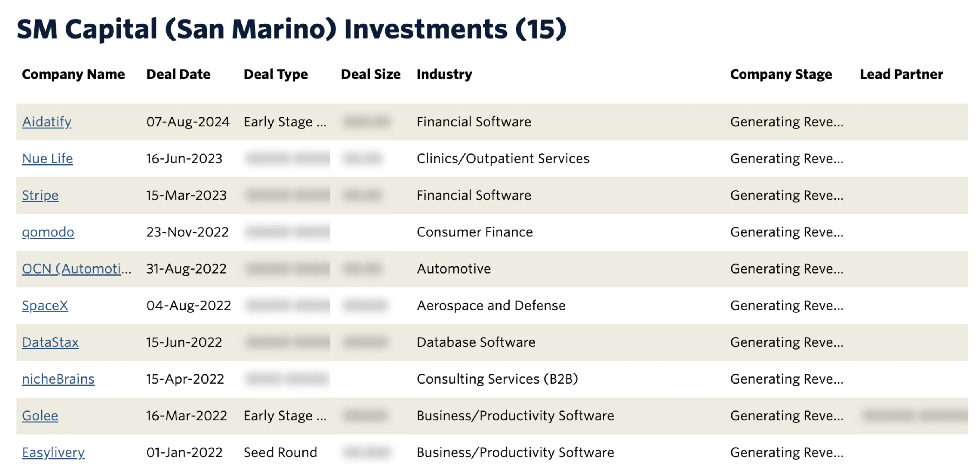Screen dimensions: 980x474
Task: Click the Deal Size column header
Action: click(x=370, y=74)
